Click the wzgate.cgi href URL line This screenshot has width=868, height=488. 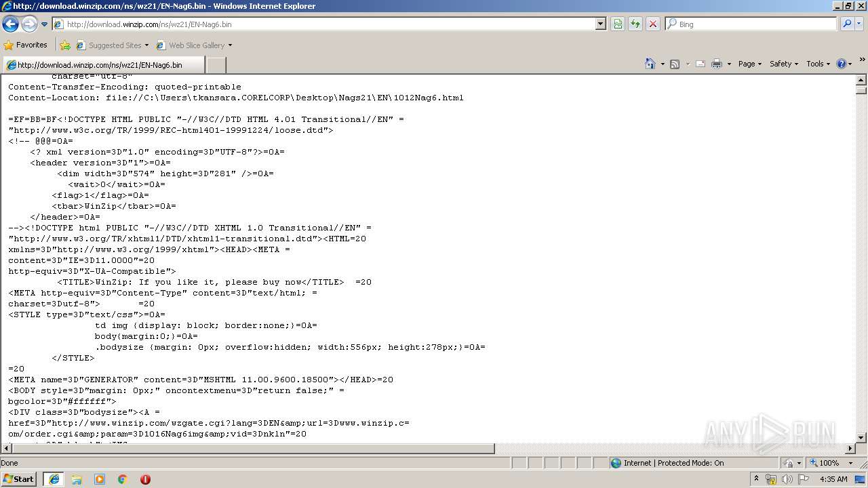209,423
